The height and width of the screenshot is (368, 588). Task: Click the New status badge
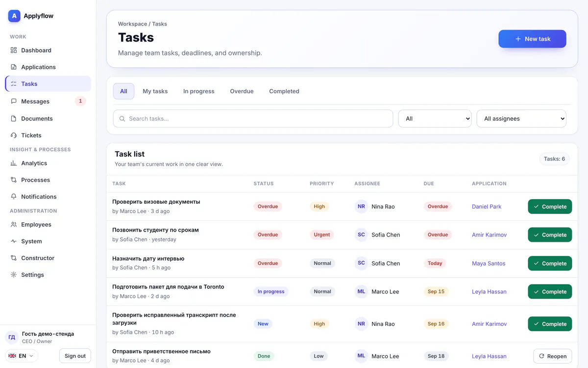(263, 324)
